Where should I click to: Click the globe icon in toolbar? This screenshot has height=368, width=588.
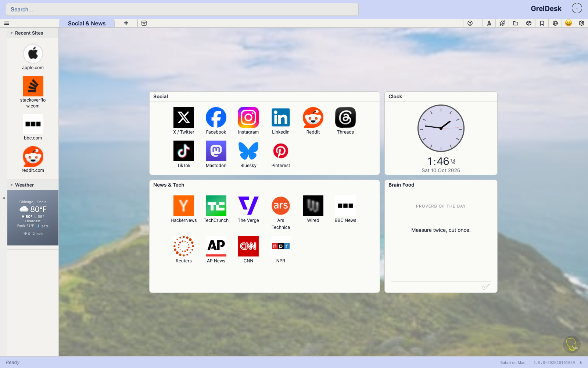555,23
